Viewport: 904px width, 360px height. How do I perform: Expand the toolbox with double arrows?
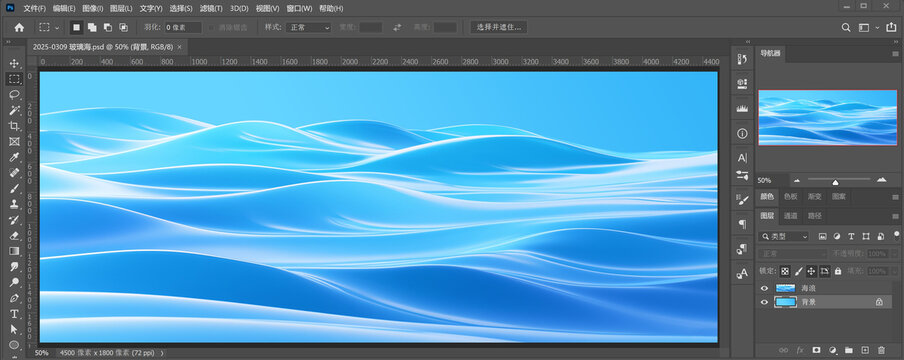coord(8,42)
